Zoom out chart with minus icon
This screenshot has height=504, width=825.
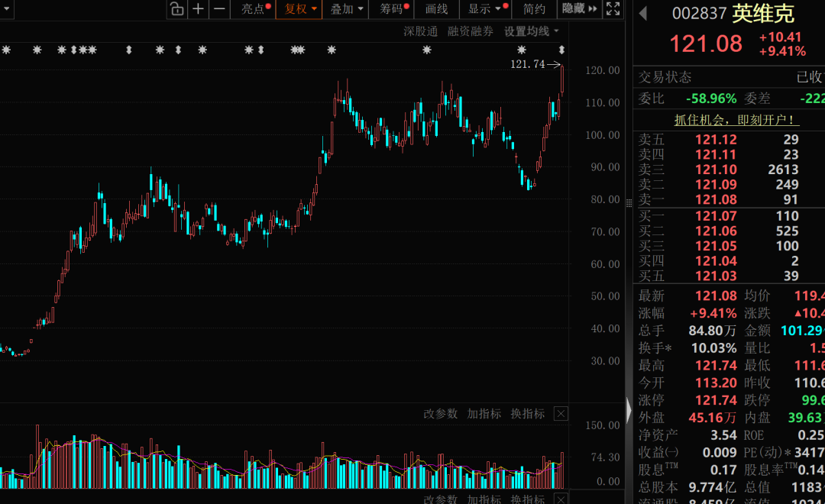pyautogui.click(x=219, y=9)
